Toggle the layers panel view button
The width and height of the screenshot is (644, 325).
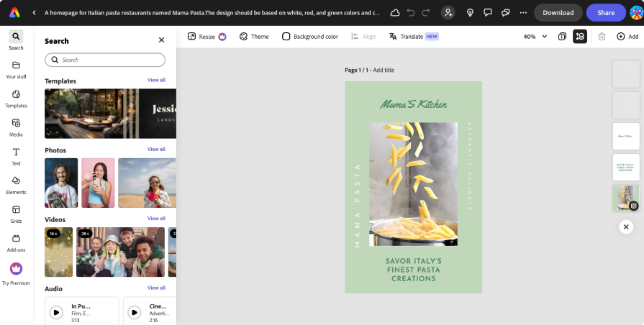coord(580,37)
